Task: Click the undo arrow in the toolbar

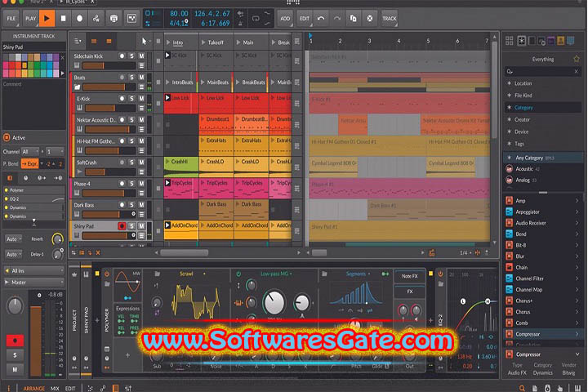Action: click(x=321, y=18)
